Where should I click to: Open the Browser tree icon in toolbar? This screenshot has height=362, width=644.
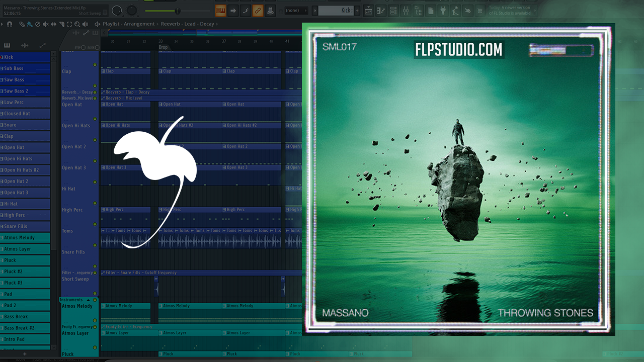click(x=418, y=10)
